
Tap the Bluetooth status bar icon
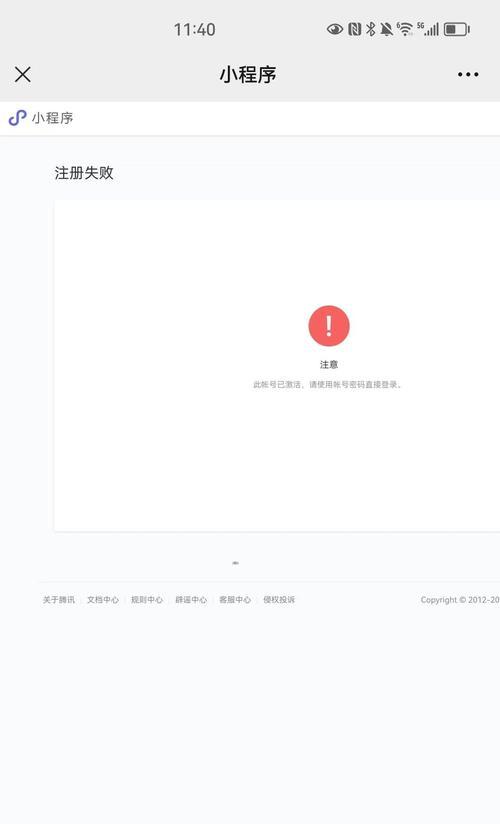[371, 29]
